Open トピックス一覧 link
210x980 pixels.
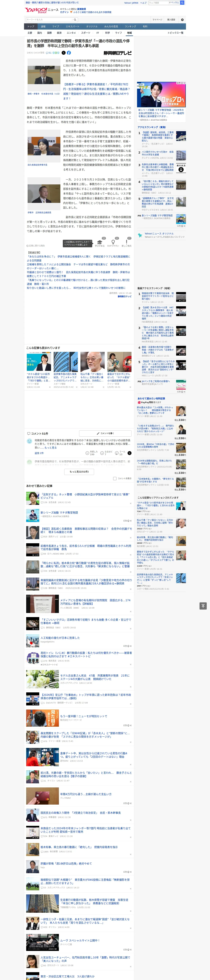pyautogui.click(x=175, y=33)
